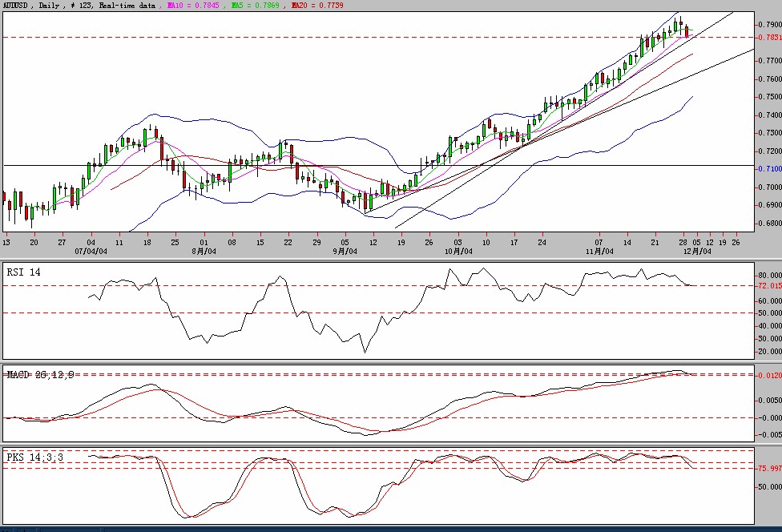Select the 07/04/04 date label on the time axis
782x532 pixels.
(x=91, y=251)
